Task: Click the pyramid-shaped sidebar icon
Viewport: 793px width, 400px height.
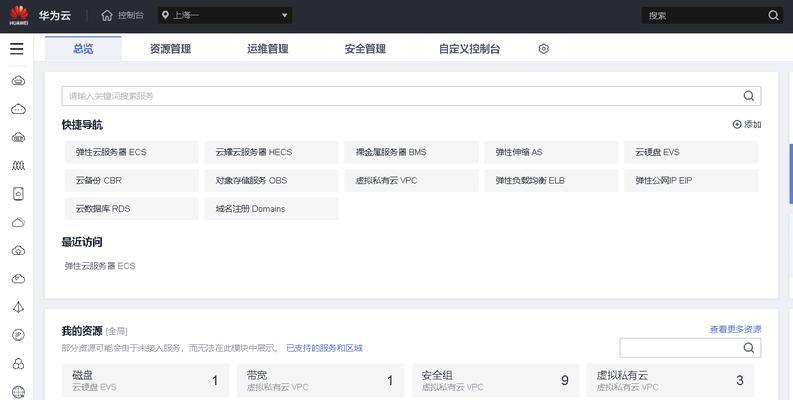Action: point(18,307)
